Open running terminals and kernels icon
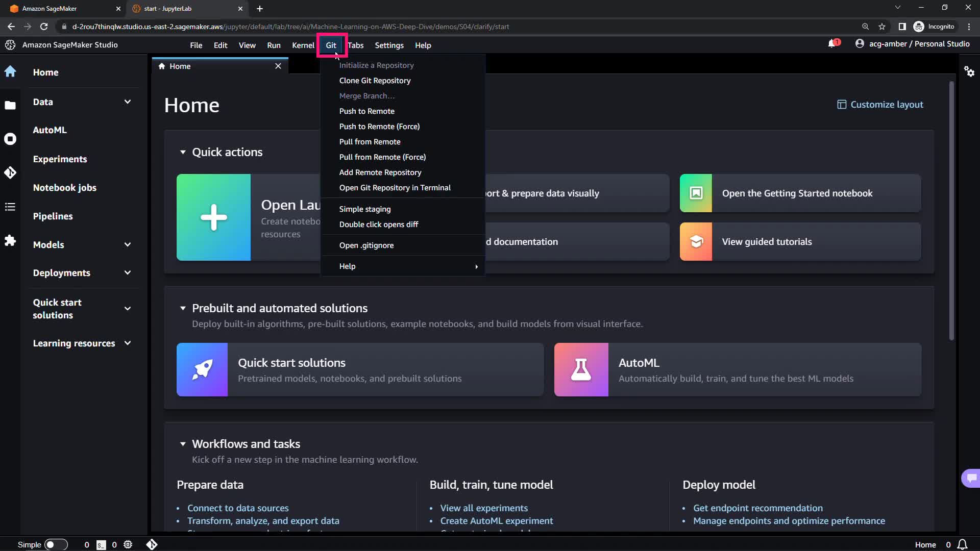This screenshot has height=551, width=980. pyautogui.click(x=10, y=139)
